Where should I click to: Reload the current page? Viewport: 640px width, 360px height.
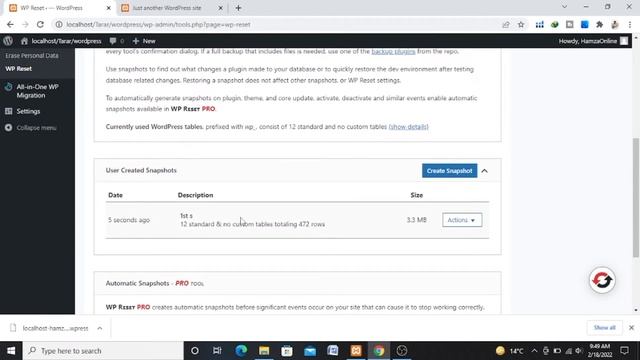click(x=40, y=24)
